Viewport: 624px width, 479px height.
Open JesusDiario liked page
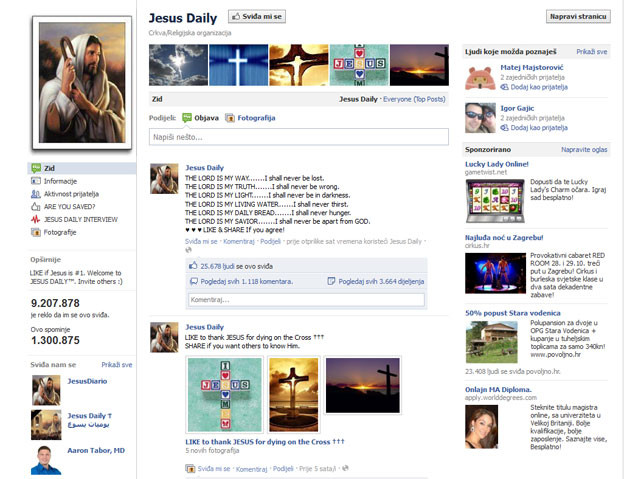coord(87,381)
